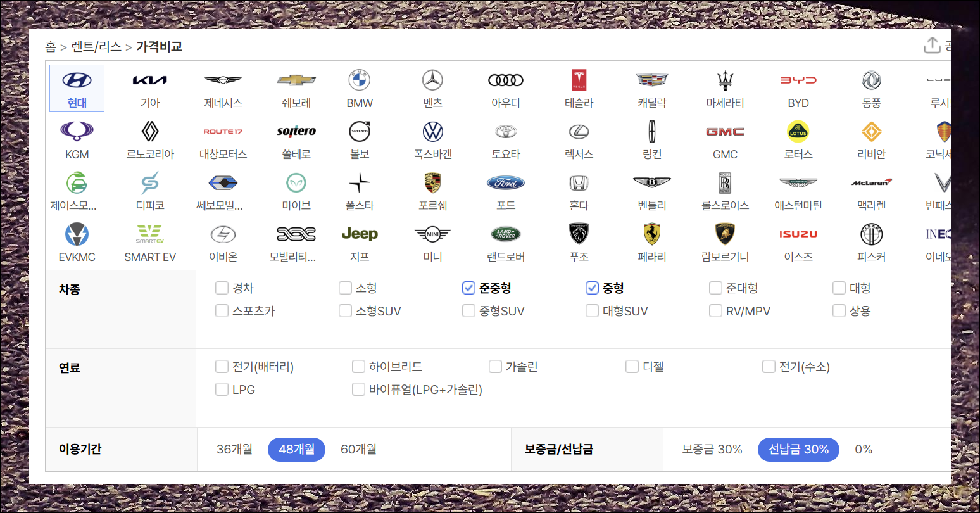Tick the 상용 checkbox
Viewport: 980px width, 513px height.
839,311
